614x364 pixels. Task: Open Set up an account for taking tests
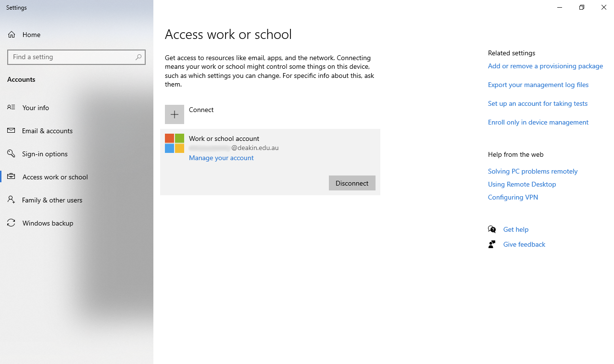(x=537, y=103)
